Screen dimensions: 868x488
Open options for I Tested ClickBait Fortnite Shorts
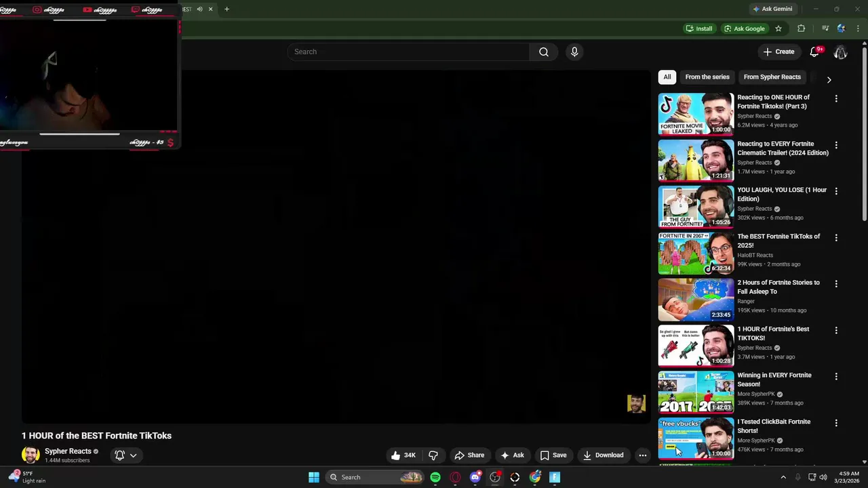click(x=836, y=423)
